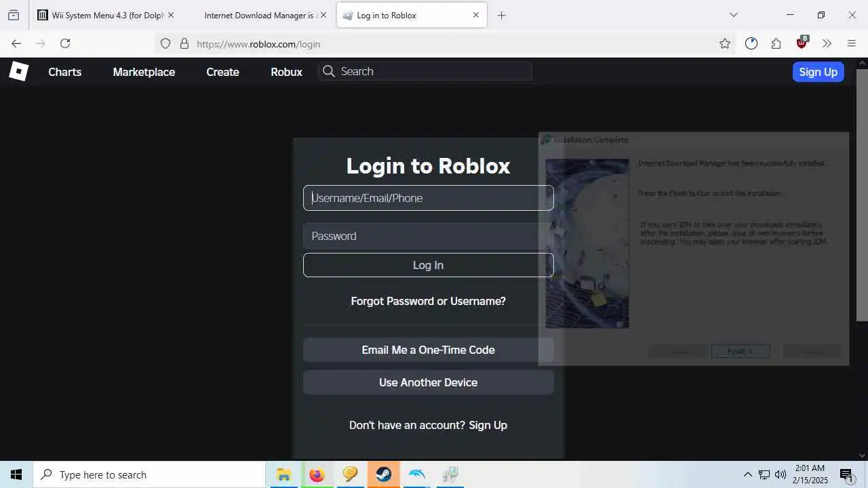Open the Charts page
868x488 pixels.
(64, 72)
